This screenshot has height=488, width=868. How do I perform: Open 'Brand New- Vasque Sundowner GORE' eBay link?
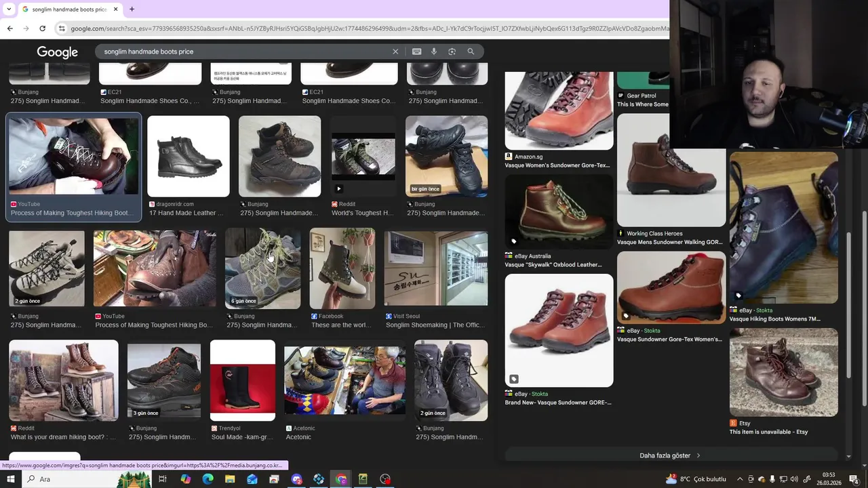point(558,403)
